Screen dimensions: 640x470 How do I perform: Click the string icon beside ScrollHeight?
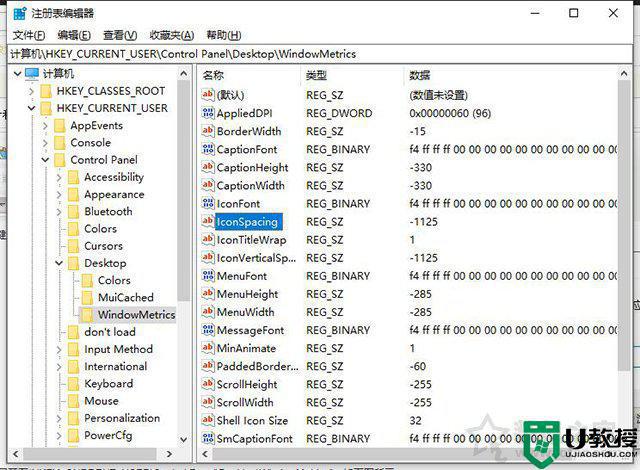click(x=208, y=384)
